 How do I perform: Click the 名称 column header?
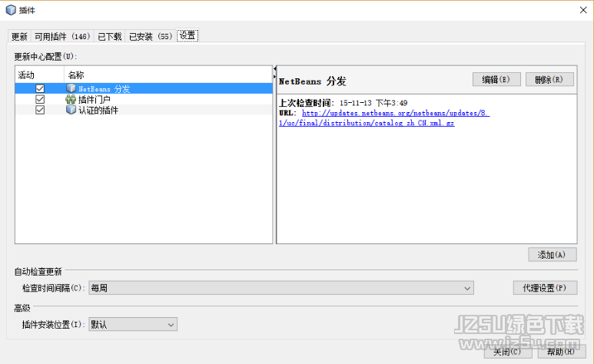tap(168, 75)
